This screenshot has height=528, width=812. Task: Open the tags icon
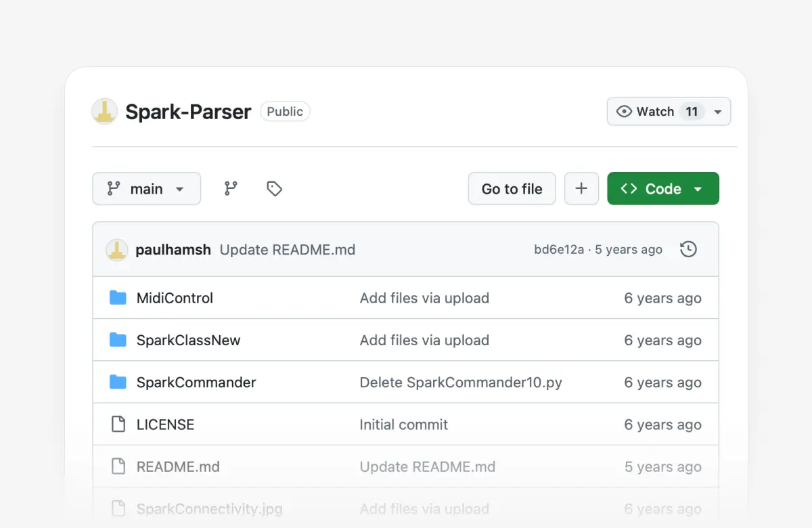click(x=274, y=188)
